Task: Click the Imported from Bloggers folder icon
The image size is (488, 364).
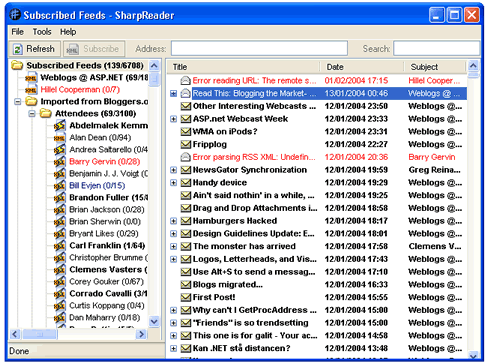Action: tap(31, 101)
